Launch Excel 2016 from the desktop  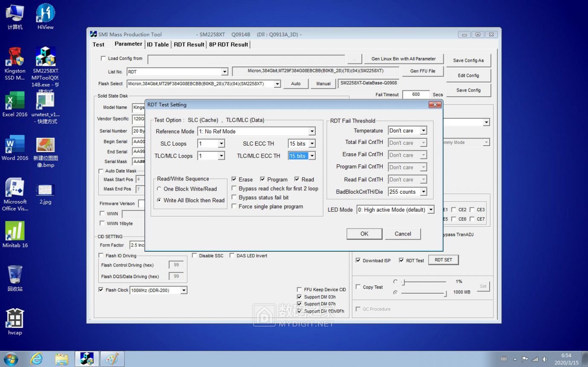click(15, 101)
